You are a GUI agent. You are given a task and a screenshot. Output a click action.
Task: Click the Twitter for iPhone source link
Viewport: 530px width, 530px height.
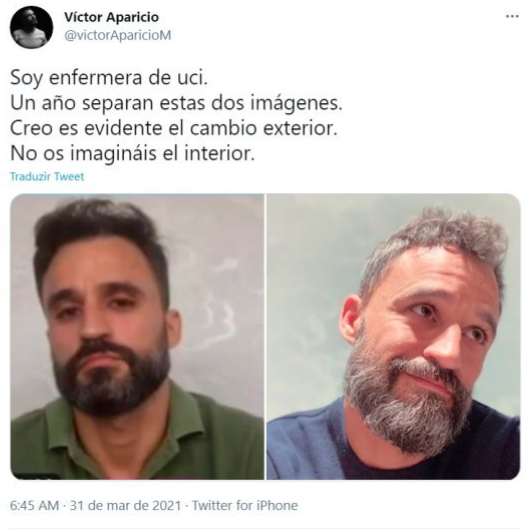[x=245, y=506]
